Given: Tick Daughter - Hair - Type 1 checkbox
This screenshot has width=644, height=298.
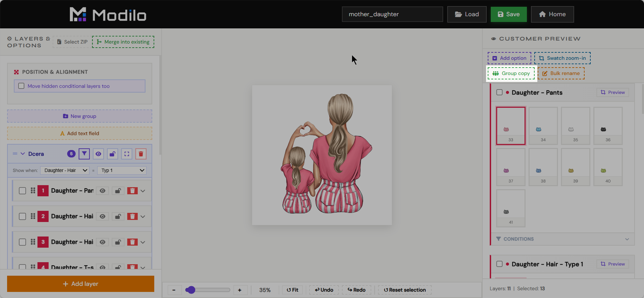Looking at the screenshot, I should point(500,264).
